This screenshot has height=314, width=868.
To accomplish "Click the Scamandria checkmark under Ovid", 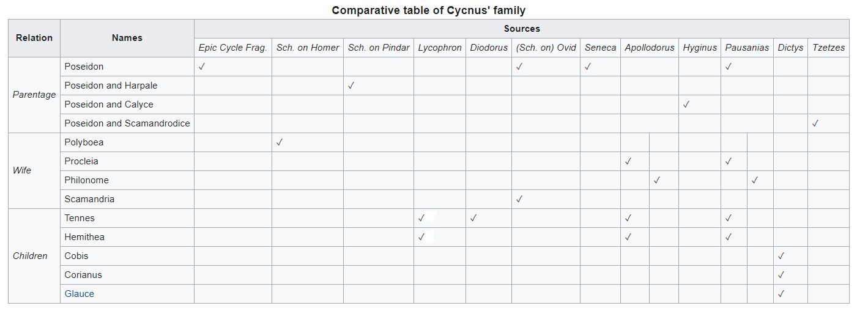I will [x=519, y=199].
